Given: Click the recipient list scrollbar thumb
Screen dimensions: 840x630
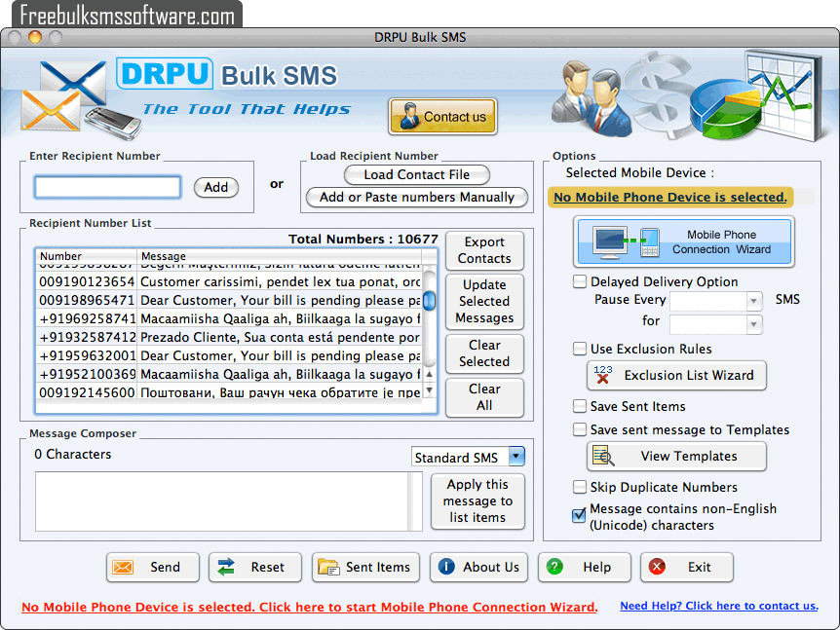Looking at the screenshot, I should pyautogui.click(x=429, y=300).
